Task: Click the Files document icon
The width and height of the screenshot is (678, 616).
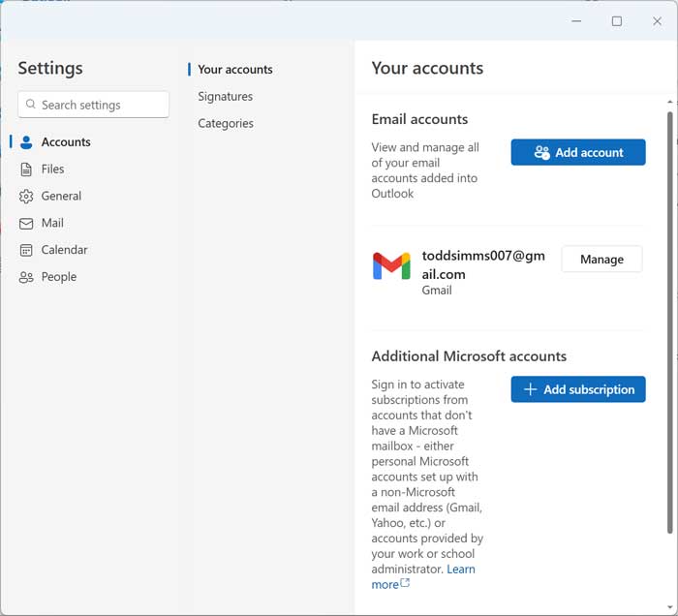Action: coord(26,169)
